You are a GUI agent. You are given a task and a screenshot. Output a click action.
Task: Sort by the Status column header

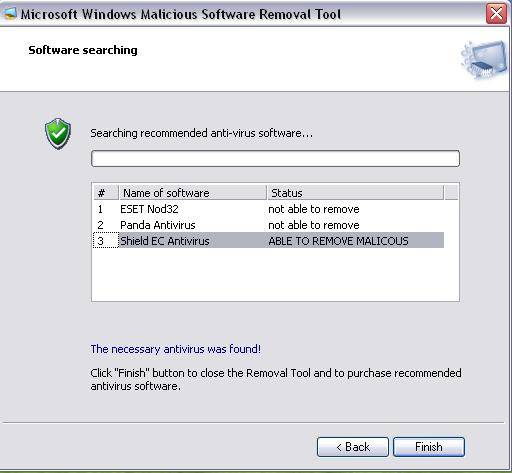pyautogui.click(x=355, y=193)
